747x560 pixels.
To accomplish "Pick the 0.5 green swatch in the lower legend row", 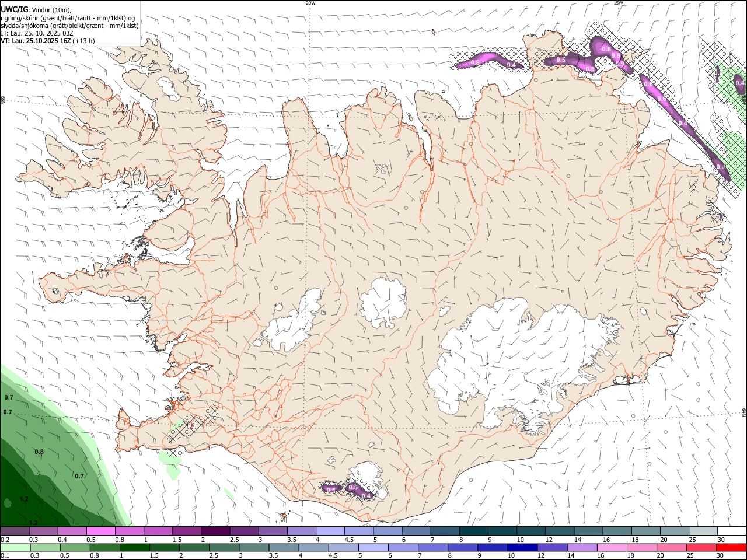I will 75,548.
